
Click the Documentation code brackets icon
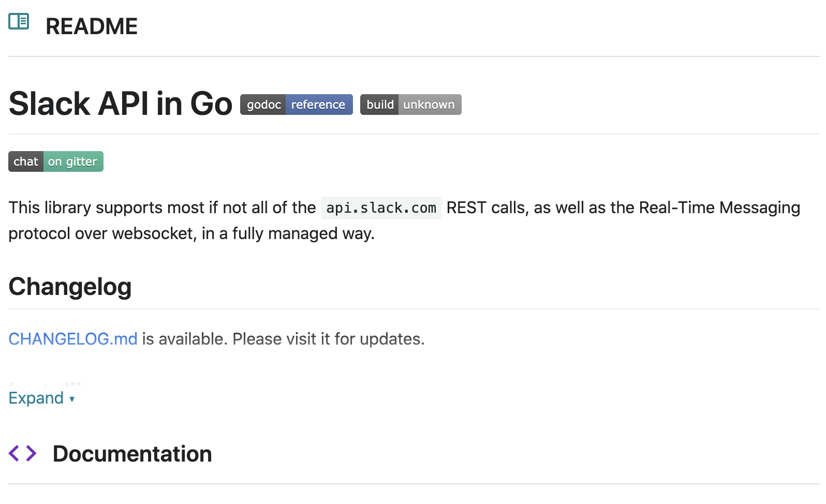(23, 453)
